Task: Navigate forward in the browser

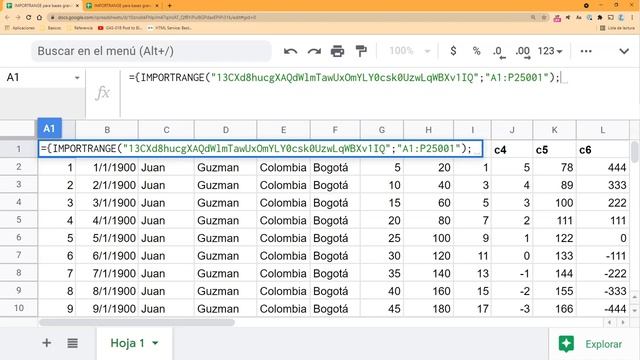Action: [18, 18]
